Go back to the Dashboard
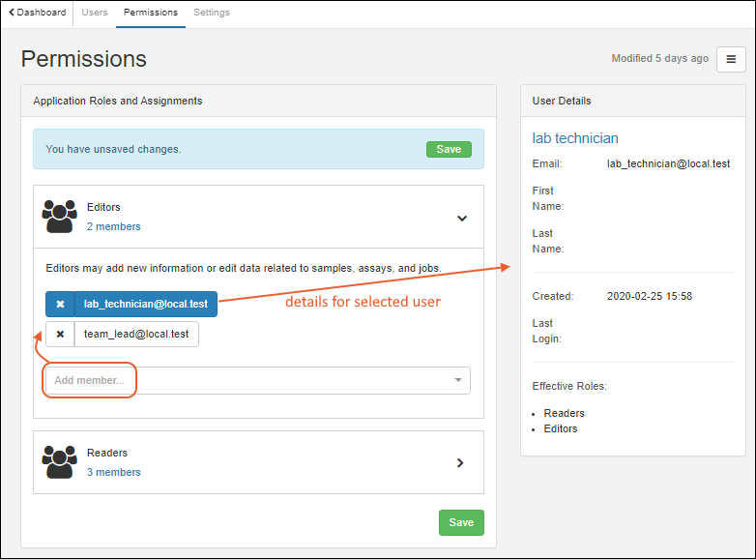Image resolution: width=756 pixels, height=559 pixels. tap(38, 13)
